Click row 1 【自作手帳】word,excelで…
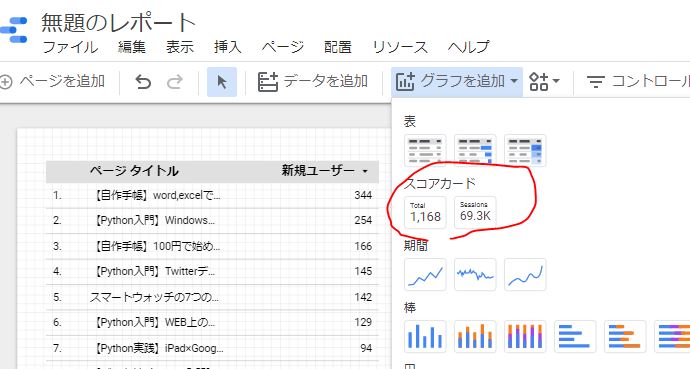 tap(212, 195)
